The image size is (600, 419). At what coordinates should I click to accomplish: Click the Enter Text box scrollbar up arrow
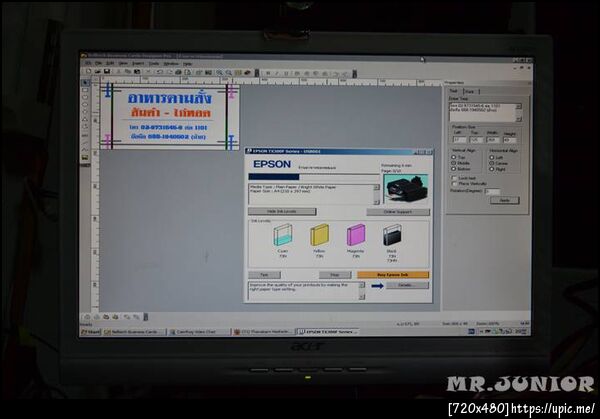(x=518, y=106)
